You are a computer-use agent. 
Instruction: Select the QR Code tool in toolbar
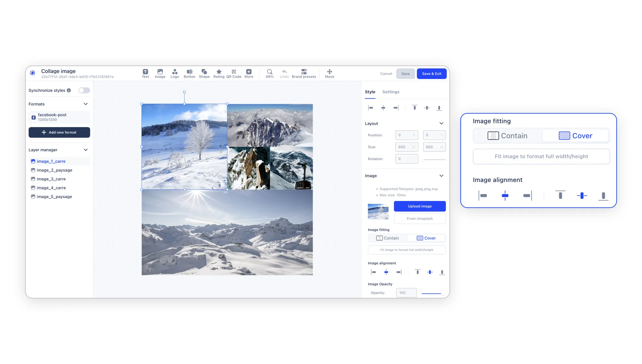[x=234, y=74]
